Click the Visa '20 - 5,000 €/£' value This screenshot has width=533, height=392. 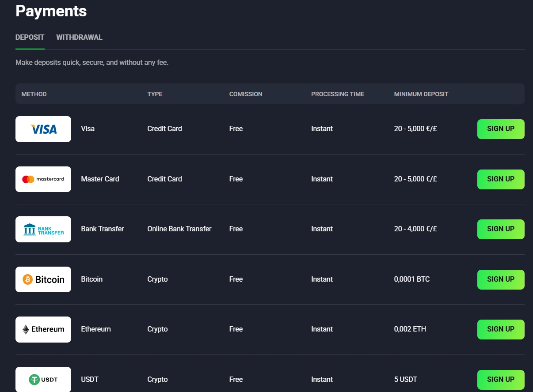[415, 129]
